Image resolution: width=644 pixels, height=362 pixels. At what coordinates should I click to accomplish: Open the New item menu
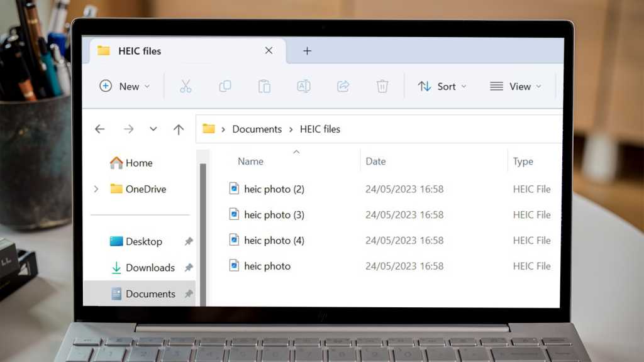pos(125,86)
